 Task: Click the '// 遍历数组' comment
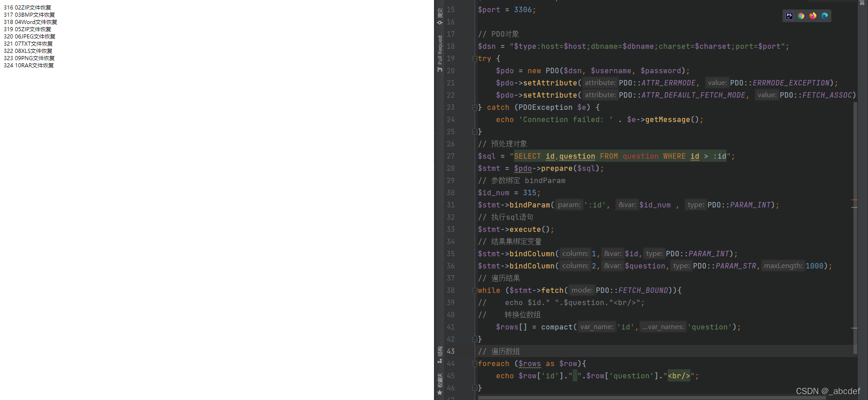coord(499,352)
